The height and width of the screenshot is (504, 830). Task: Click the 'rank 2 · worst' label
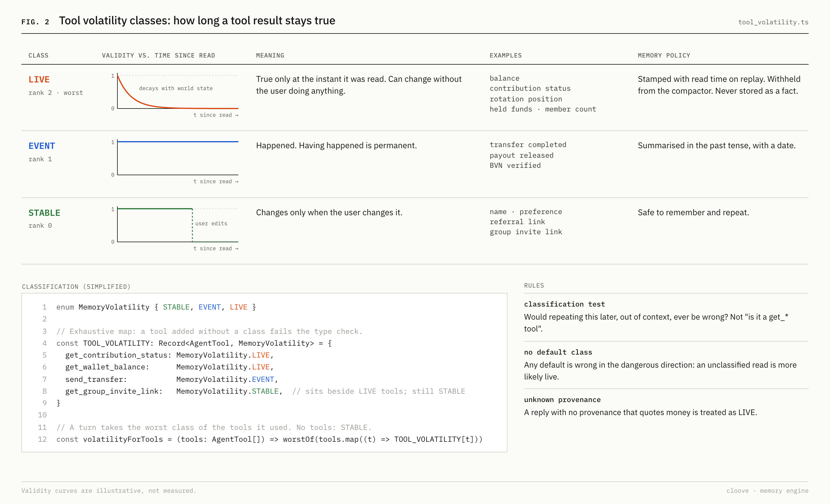56,92
